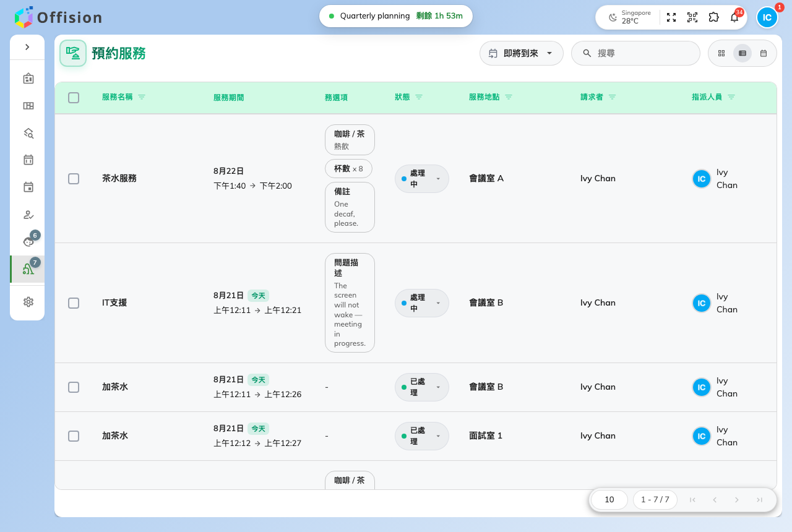Viewport: 792px width, 532px height.
Task: Toggle the select-all checkbox in header
Action: (74, 98)
